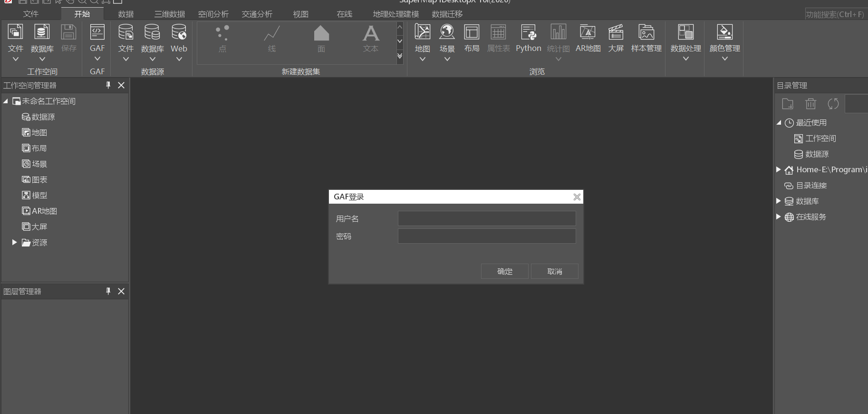The width and height of the screenshot is (868, 414).
Task: Open the GAF ribbon icon
Action: tap(97, 32)
